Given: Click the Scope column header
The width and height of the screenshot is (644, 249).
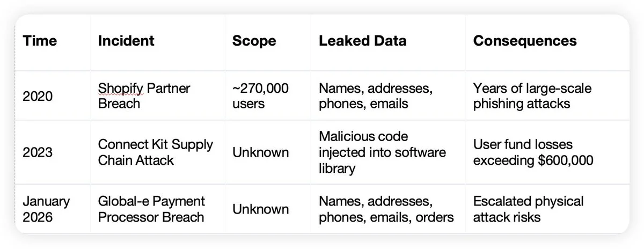Looking at the screenshot, I should pyautogui.click(x=254, y=41).
